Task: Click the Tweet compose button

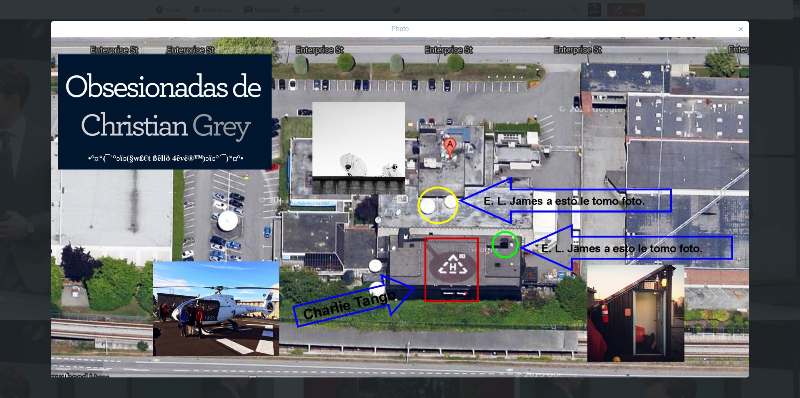Action: (626, 10)
